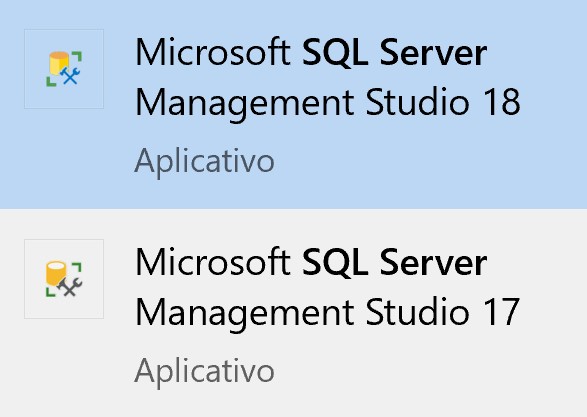Click the 'Management Studio 17' text line
This screenshot has width=587, height=417.
328,313
